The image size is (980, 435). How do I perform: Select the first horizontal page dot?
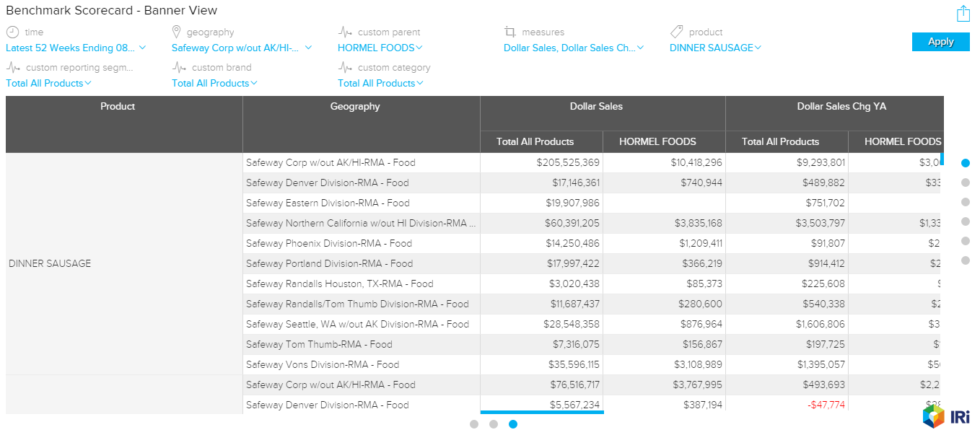[474, 424]
